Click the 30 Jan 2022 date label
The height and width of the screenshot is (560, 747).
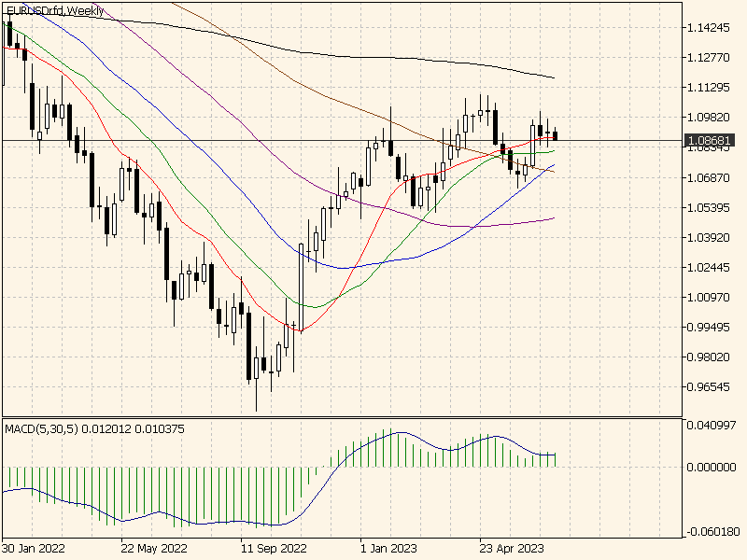tap(34, 549)
